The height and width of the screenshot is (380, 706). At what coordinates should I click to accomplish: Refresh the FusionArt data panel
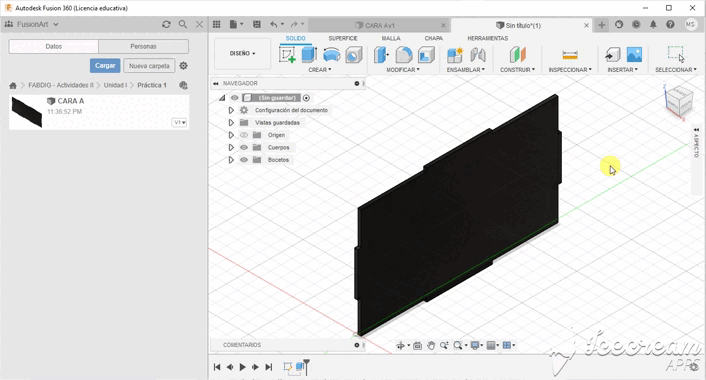click(166, 24)
